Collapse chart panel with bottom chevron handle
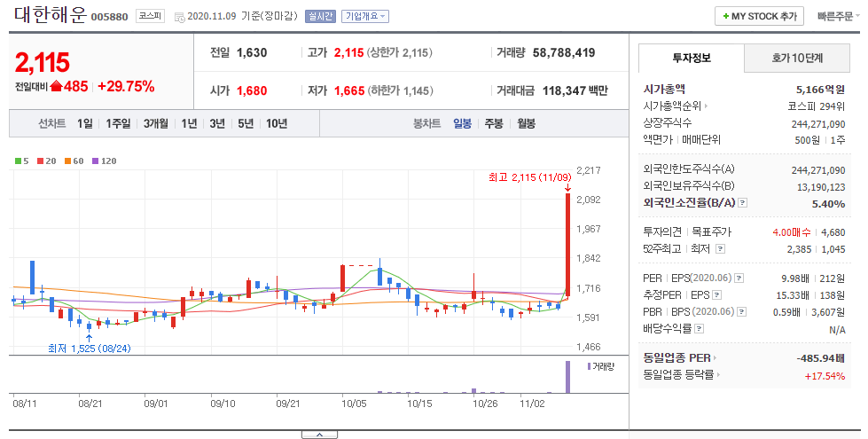The image size is (868, 439). [x=319, y=435]
